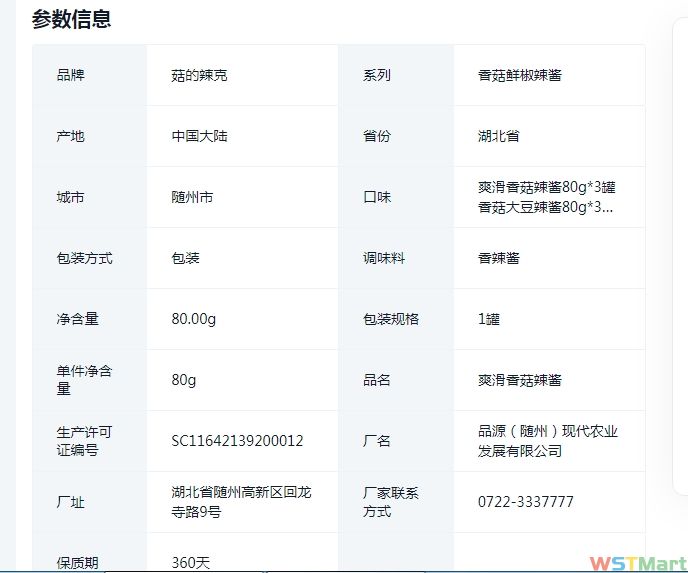Click the 厂家联系方式 label cell

tap(391, 502)
